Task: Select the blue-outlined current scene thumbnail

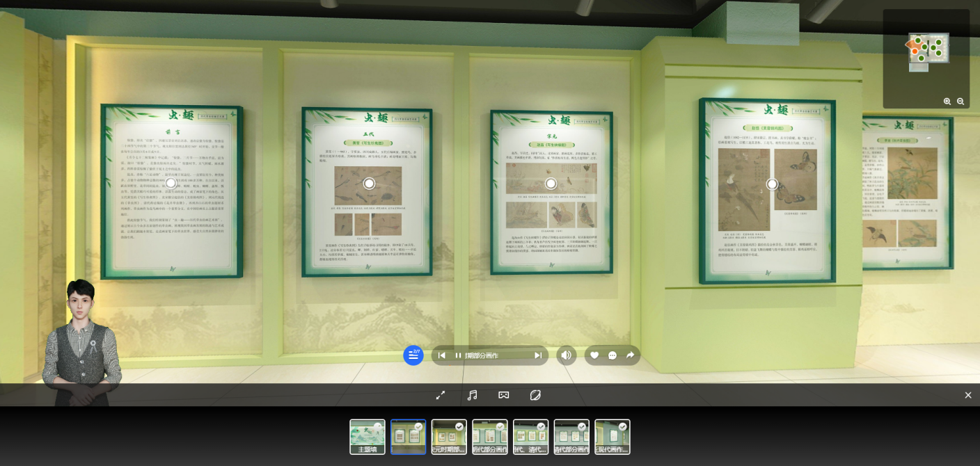Action: click(408, 437)
